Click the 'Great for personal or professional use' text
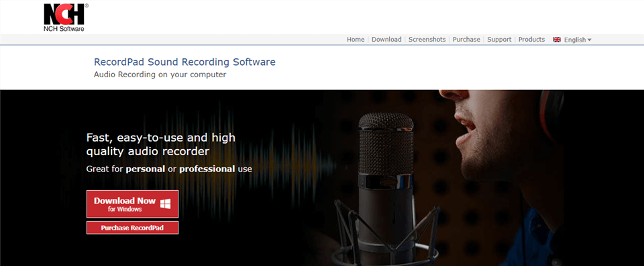This screenshot has height=266, width=644. [169, 169]
